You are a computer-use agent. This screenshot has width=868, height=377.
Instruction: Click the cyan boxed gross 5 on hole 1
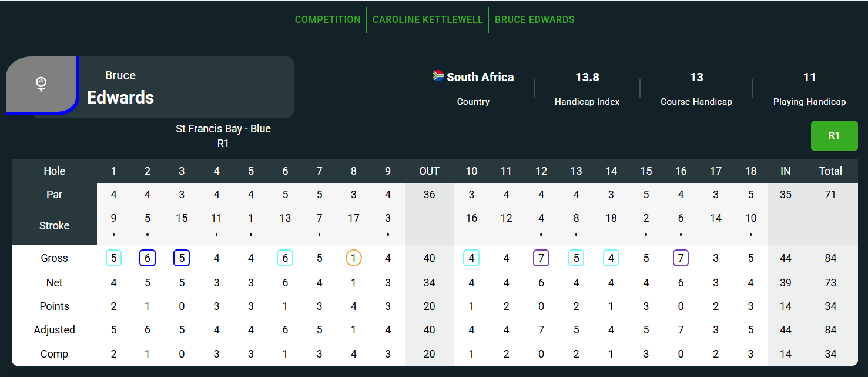(x=113, y=258)
